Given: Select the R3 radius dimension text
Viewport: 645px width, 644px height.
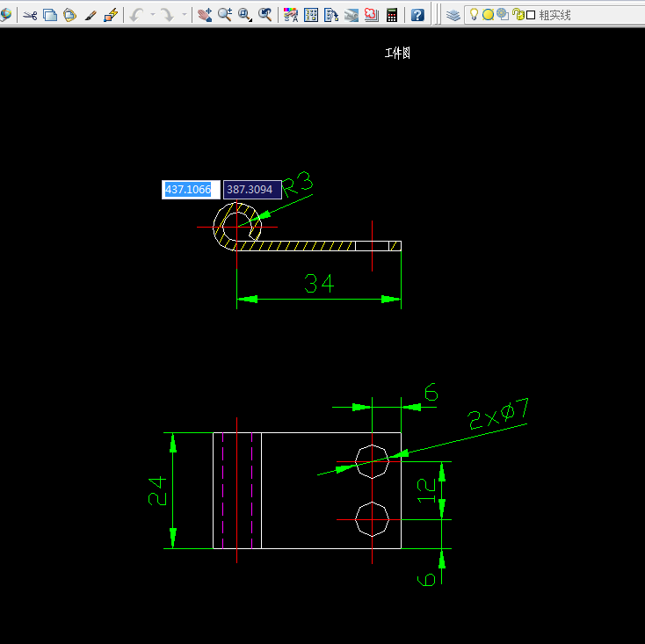Looking at the screenshot, I should [298, 184].
